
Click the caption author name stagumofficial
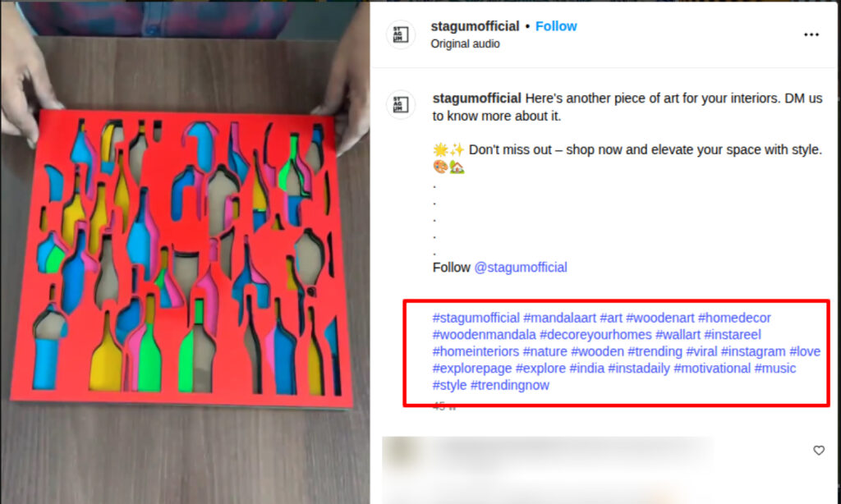[477, 99]
